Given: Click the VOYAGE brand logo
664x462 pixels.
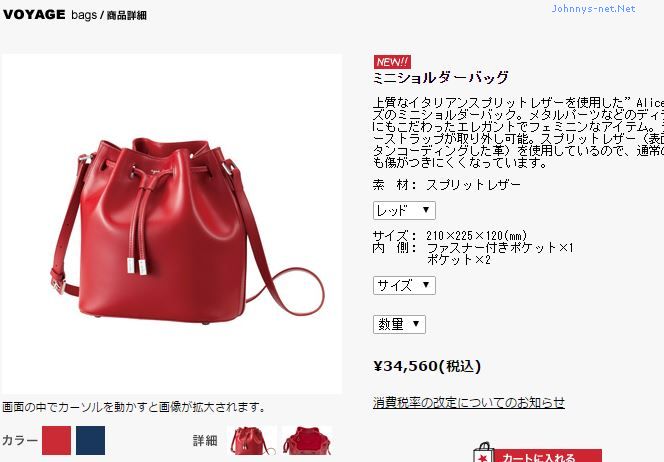Looking at the screenshot, I should coord(34,14).
